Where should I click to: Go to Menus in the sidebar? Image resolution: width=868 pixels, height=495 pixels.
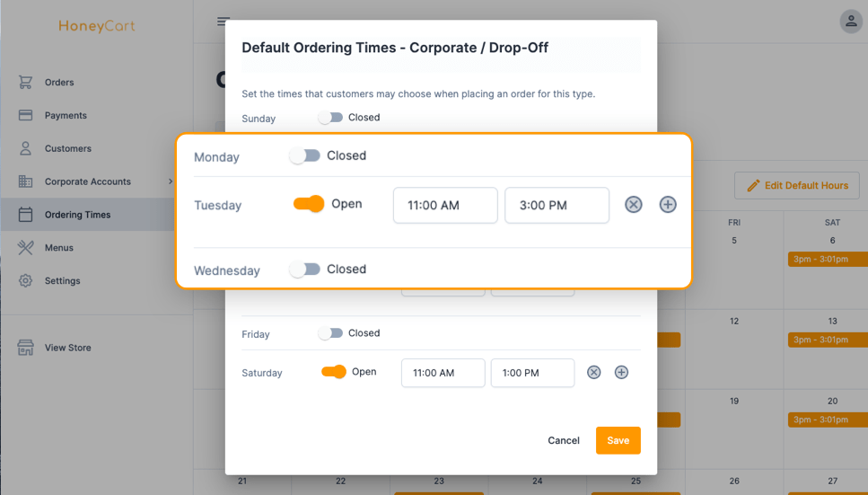click(x=58, y=248)
